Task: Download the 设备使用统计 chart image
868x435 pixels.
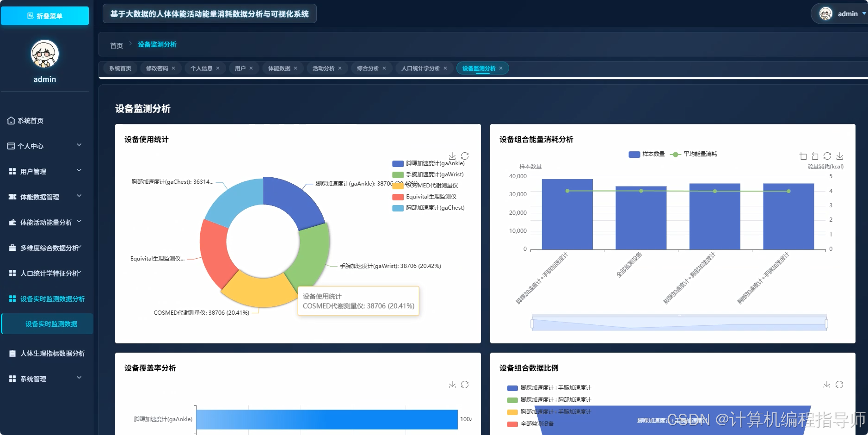Action: pos(452,156)
